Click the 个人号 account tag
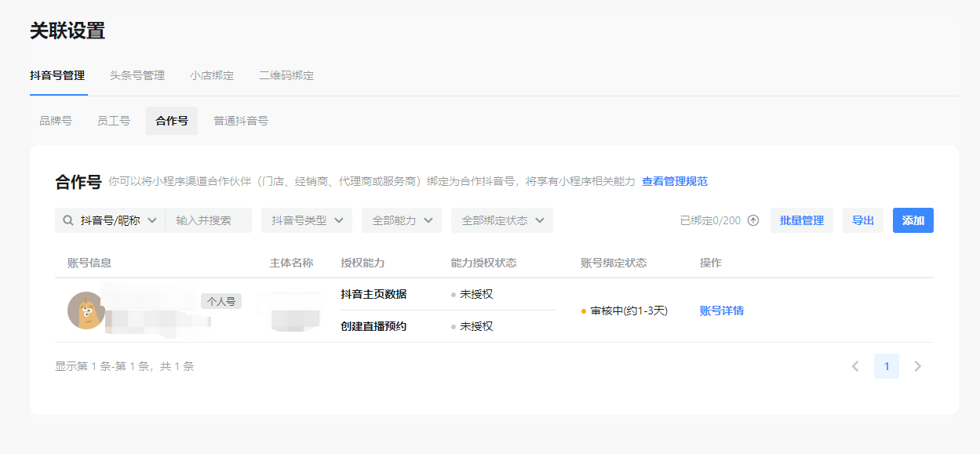Screen dimensions: 980x454 [x=221, y=301]
